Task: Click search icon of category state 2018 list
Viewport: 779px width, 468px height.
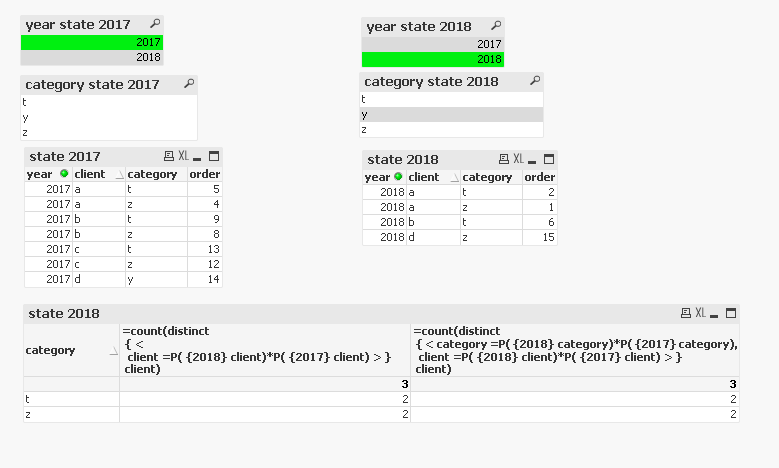Action: click(x=535, y=81)
